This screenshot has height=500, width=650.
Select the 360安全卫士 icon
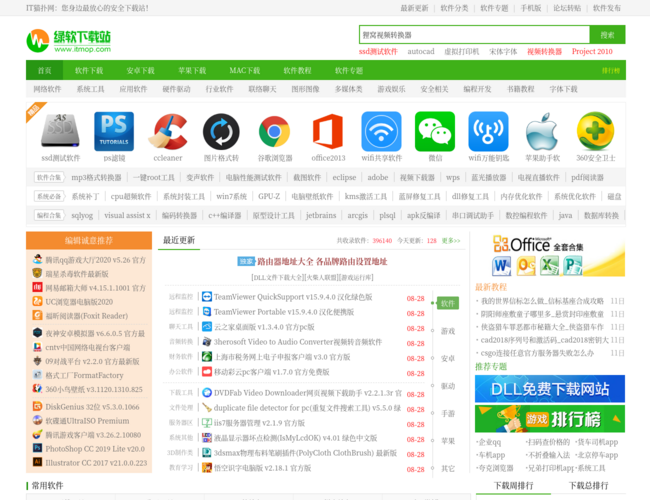(595, 131)
